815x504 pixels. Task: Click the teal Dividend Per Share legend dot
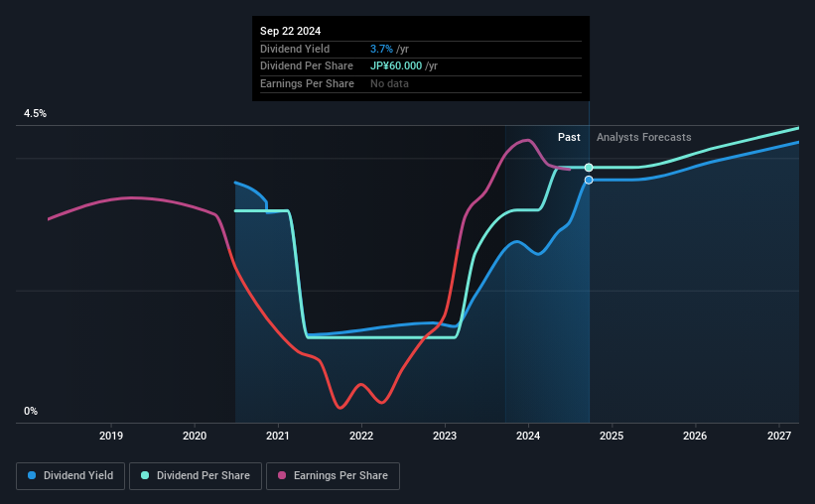pyautogui.click(x=145, y=475)
